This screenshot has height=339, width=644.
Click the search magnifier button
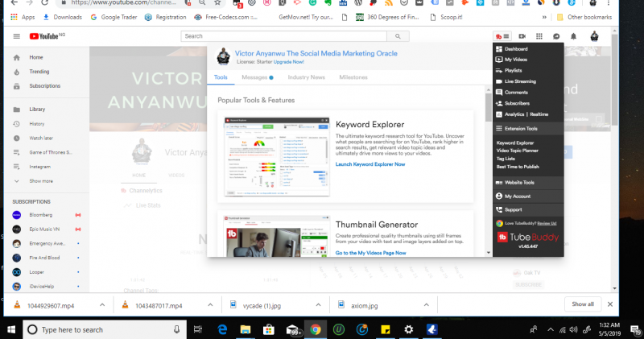(x=398, y=36)
